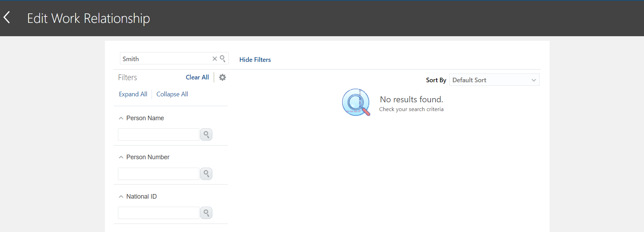Focus the Person Number input field
This screenshot has width=644, height=232.
pos(159,174)
